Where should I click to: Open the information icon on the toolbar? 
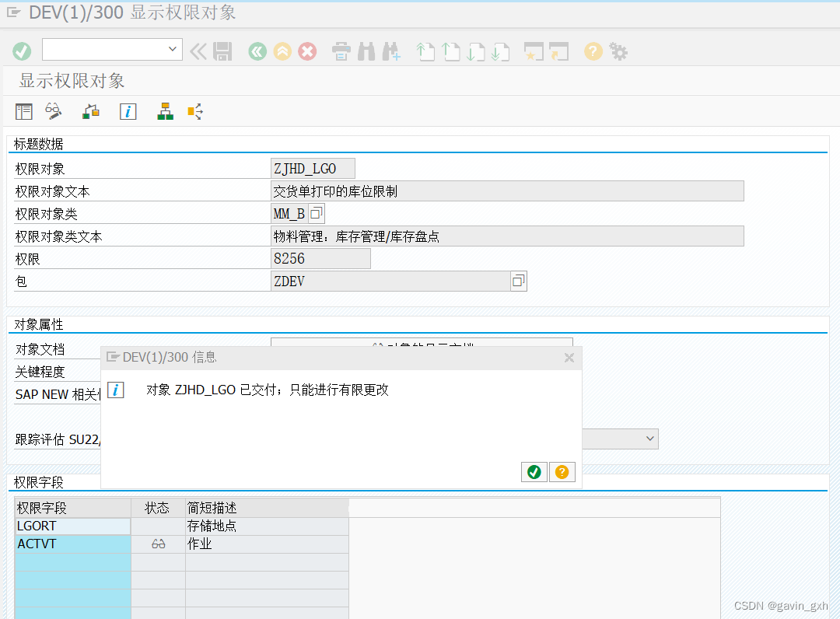[x=128, y=111]
